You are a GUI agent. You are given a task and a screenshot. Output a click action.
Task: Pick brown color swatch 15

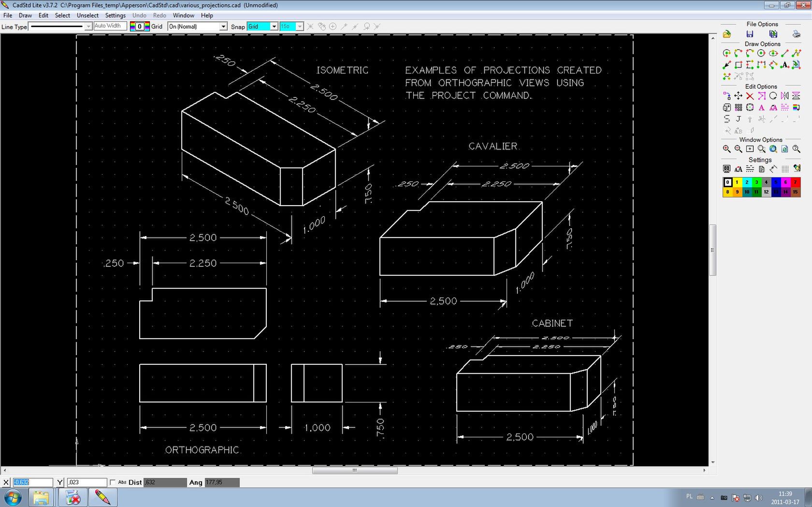796,192
